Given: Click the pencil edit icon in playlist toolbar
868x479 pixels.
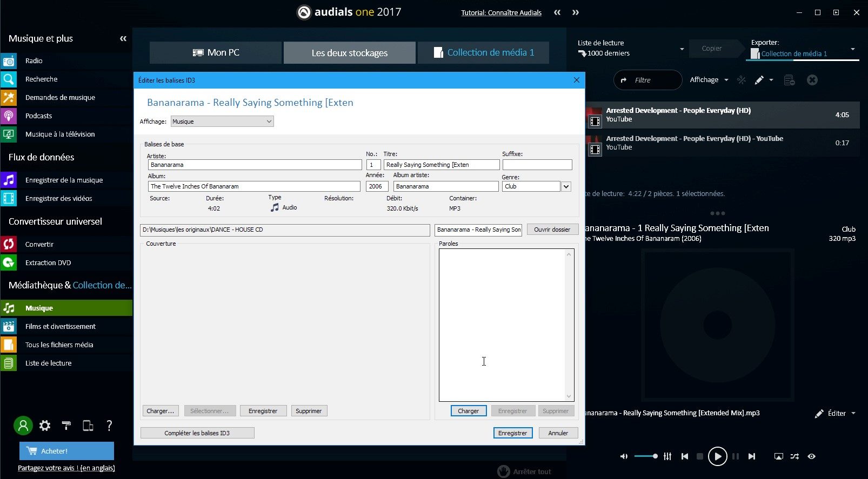Looking at the screenshot, I should coord(759,80).
